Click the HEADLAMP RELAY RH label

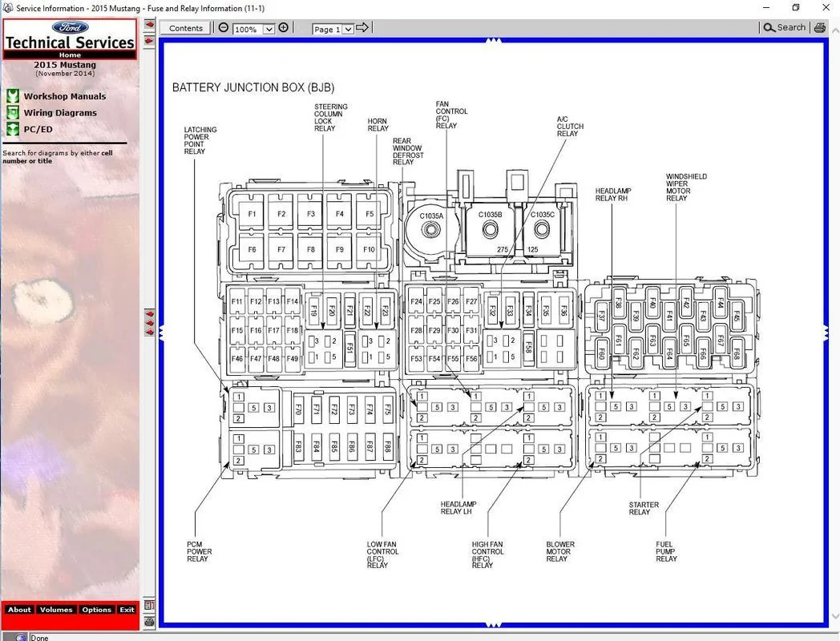[x=613, y=195]
